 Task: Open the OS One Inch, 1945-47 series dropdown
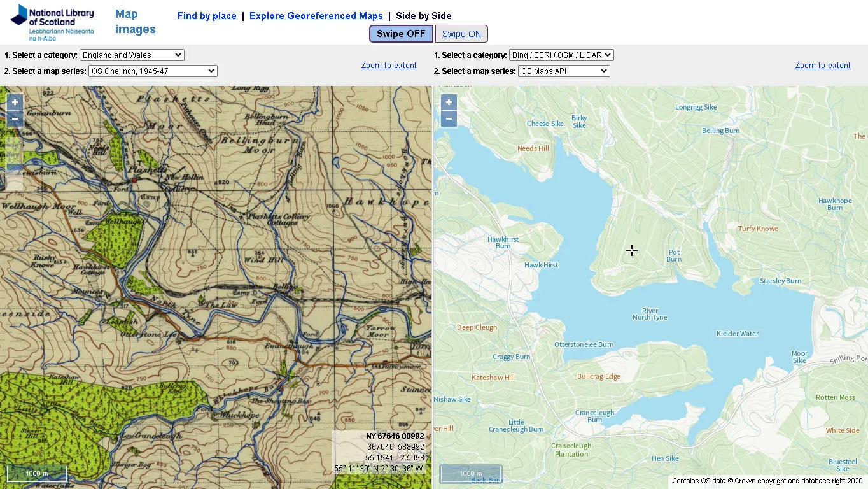click(x=152, y=71)
